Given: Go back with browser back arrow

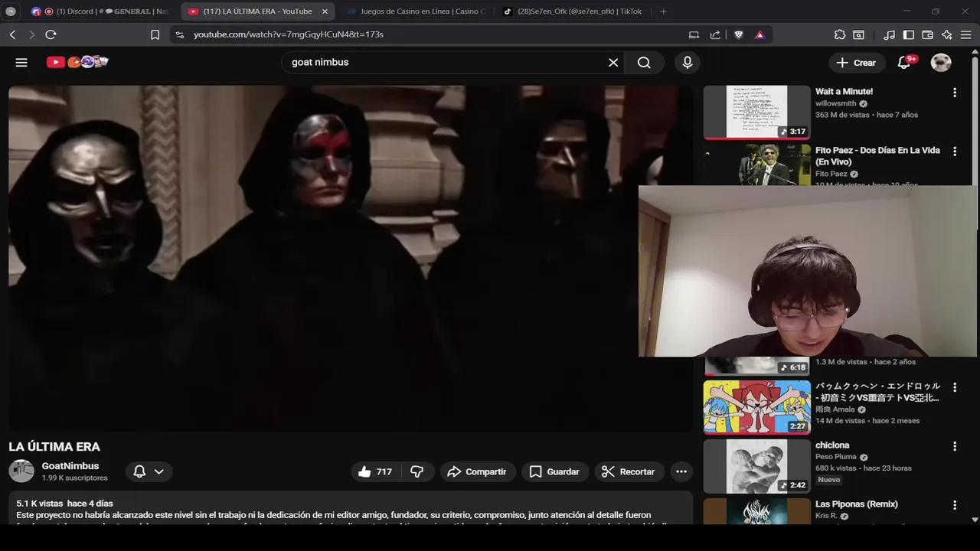Looking at the screenshot, I should (12, 34).
